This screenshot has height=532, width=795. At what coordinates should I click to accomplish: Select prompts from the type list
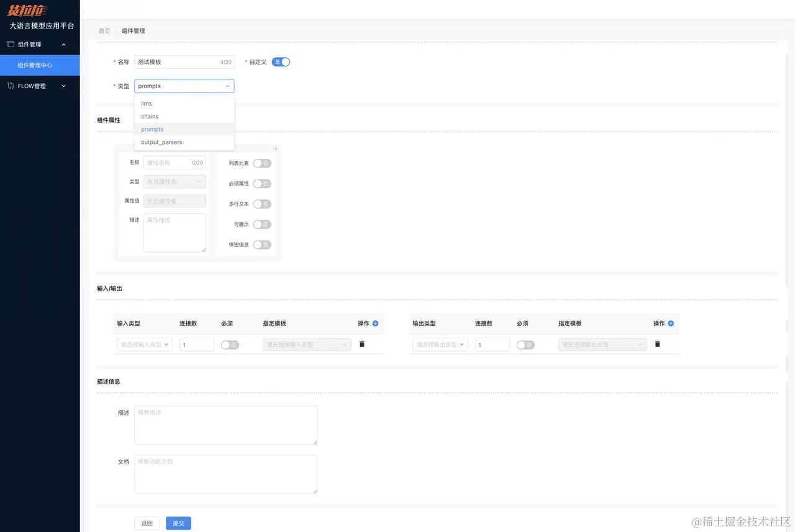click(x=184, y=129)
